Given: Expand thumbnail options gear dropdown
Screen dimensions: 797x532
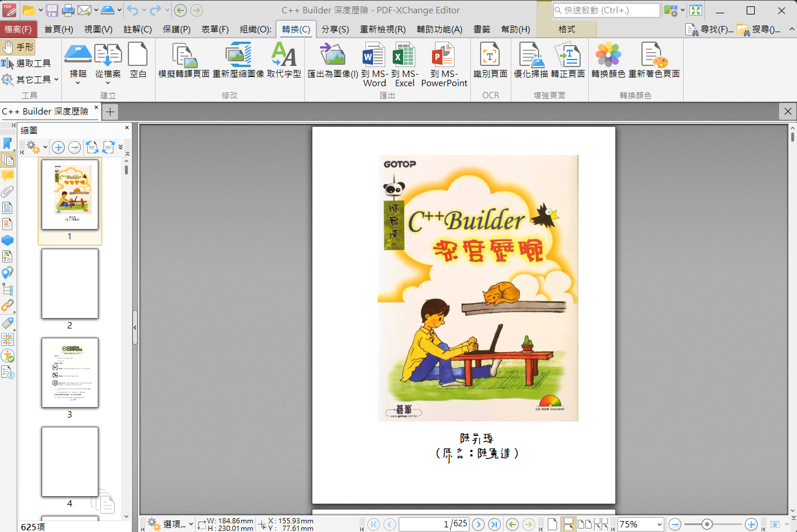Looking at the screenshot, I should (x=45, y=147).
